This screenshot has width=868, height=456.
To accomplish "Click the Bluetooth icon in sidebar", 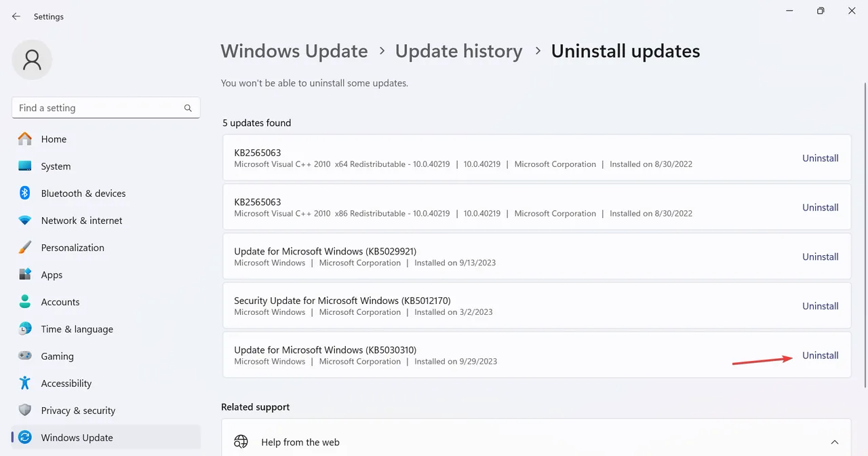I will [25, 193].
